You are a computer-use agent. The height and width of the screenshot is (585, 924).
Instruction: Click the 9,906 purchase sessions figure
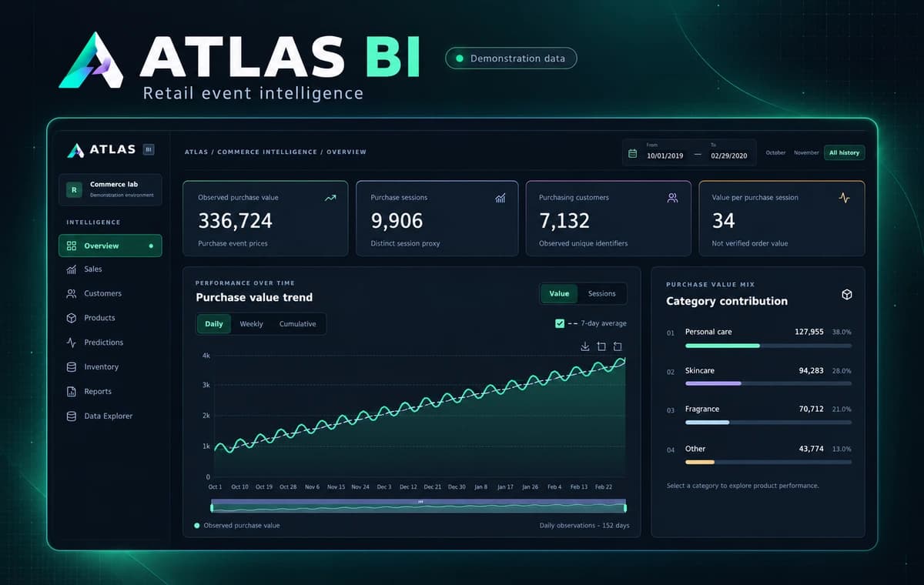coord(397,221)
